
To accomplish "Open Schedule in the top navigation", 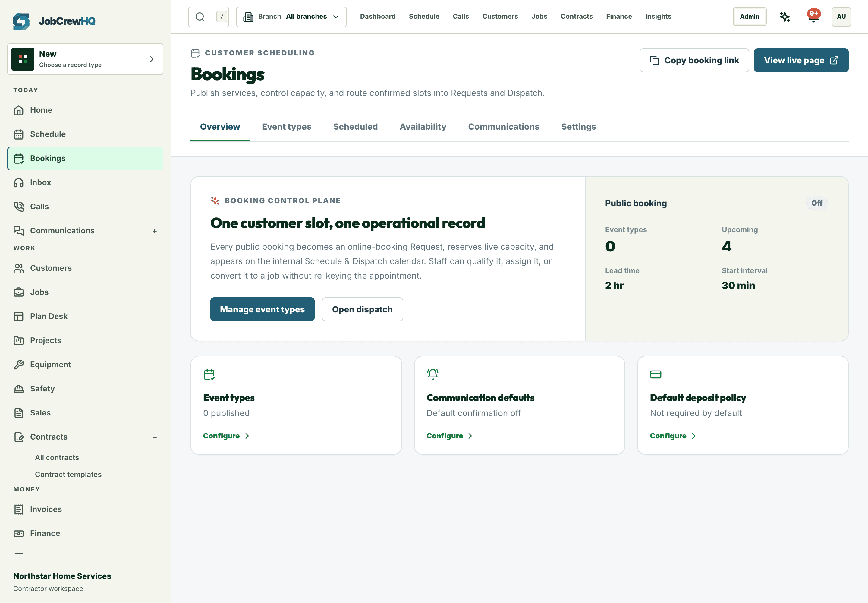I will click(424, 17).
